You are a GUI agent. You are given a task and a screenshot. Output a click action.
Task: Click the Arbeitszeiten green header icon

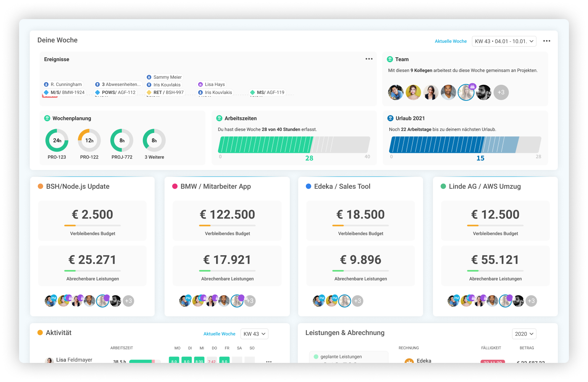tap(219, 118)
